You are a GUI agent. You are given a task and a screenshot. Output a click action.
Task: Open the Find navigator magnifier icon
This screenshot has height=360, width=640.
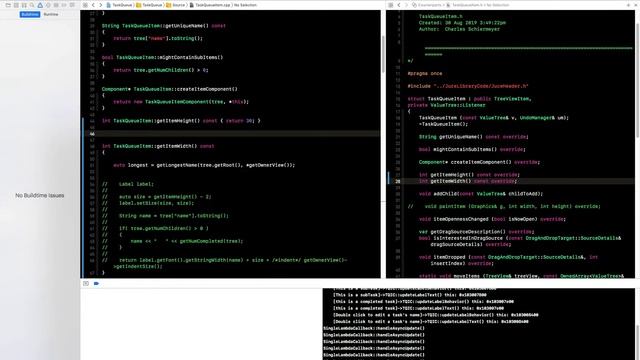[x=32, y=5]
